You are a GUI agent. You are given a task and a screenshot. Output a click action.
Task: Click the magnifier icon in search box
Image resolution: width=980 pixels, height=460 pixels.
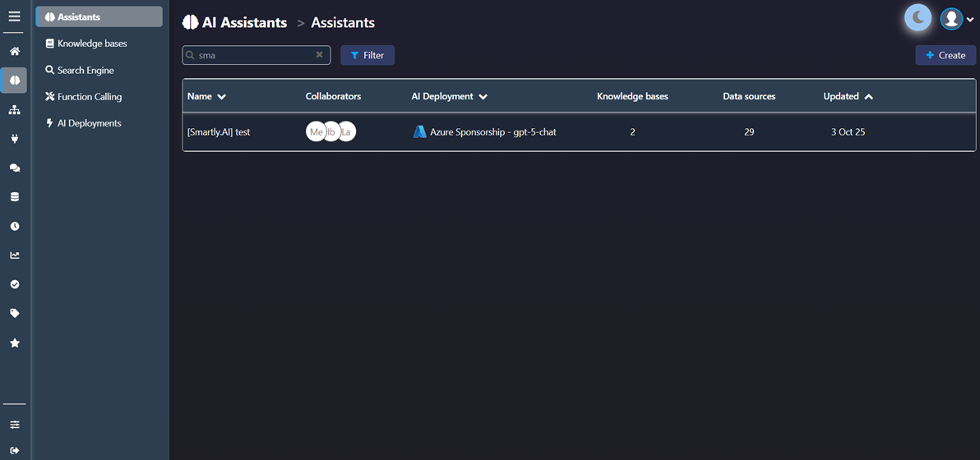tap(190, 55)
